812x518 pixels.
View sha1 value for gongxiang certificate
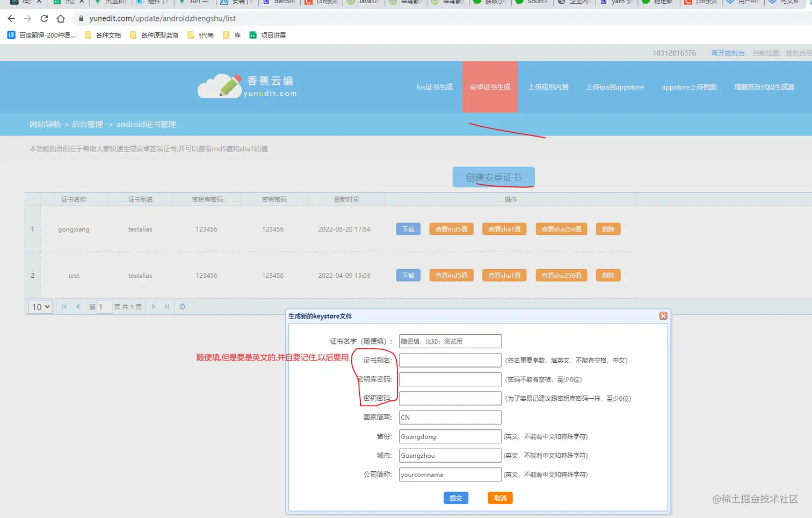(x=504, y=229)
